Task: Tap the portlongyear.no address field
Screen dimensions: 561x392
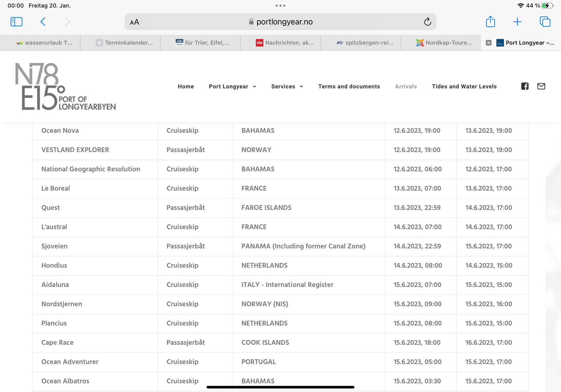Action: pyautogui.click(x=280, y=22)
